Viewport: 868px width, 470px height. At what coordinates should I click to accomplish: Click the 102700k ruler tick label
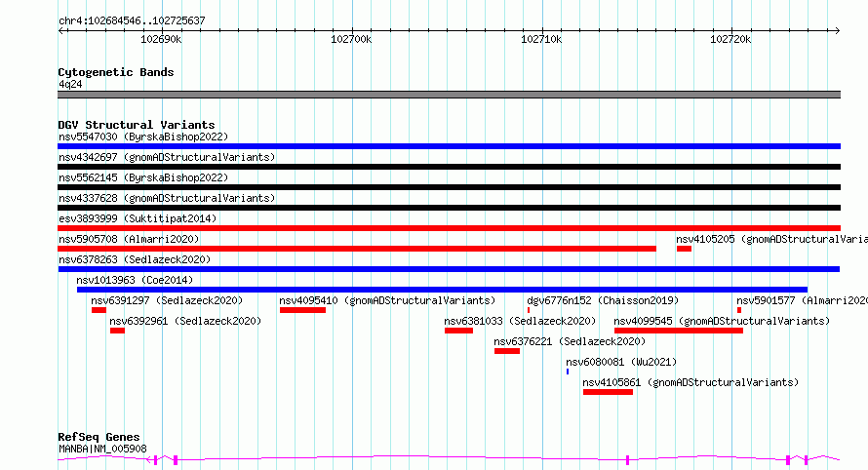coord(351,39)
